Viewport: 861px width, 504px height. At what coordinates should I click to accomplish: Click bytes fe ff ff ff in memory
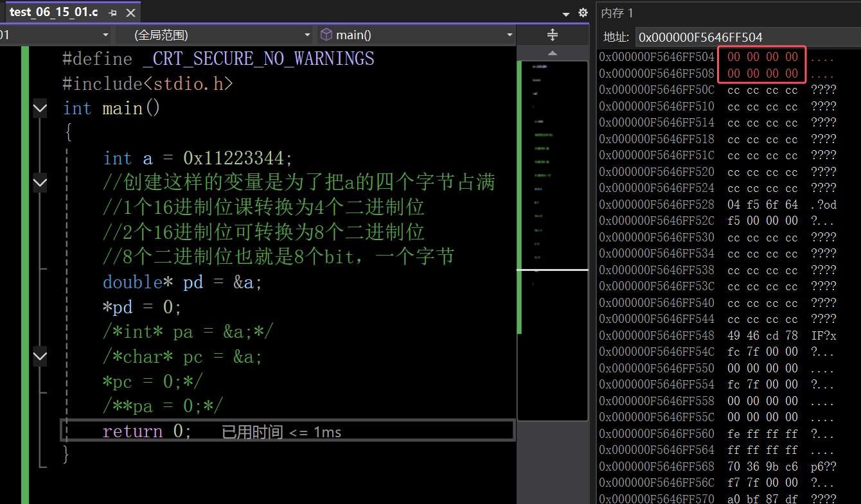pyautogui.click(x=763, y=433)
